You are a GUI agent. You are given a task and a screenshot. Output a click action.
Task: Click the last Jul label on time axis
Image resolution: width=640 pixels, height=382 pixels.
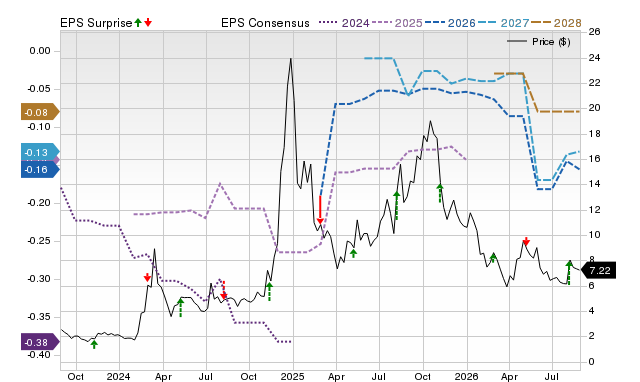(552, 376)
